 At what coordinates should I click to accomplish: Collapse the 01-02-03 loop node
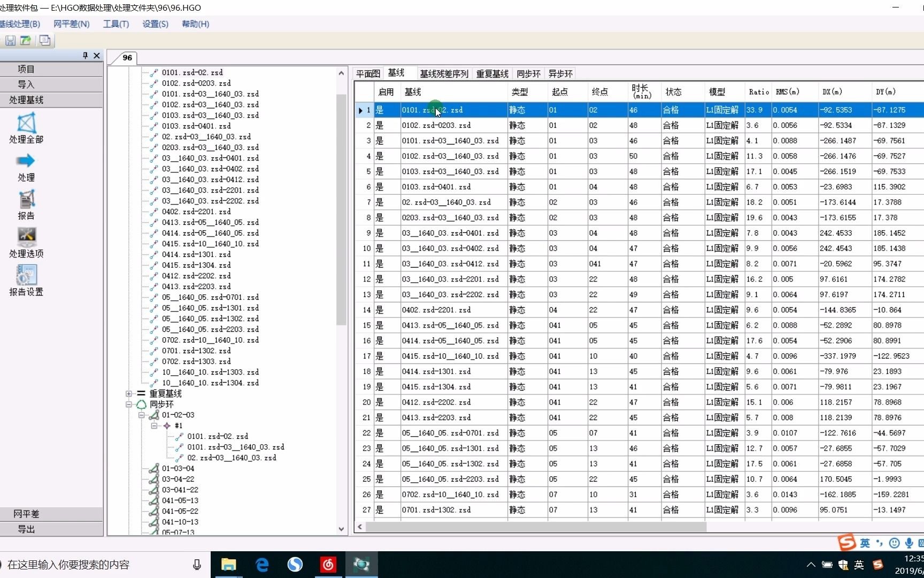[x=142, y=415]
